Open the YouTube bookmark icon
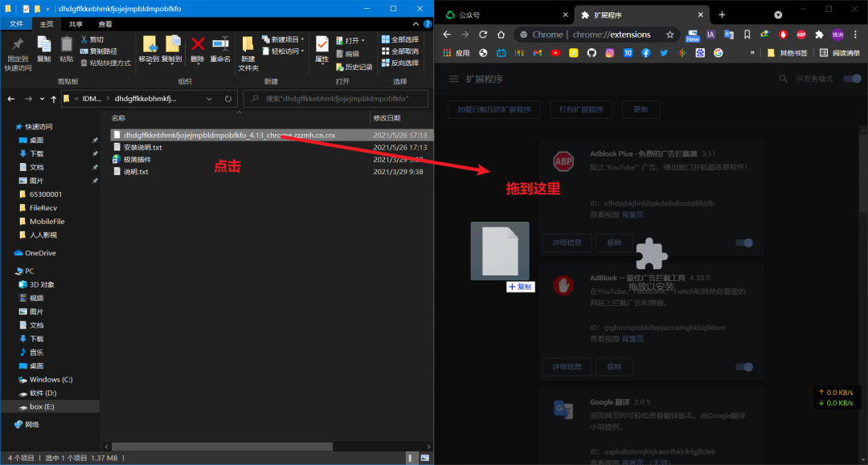 [x=555, y=53]
